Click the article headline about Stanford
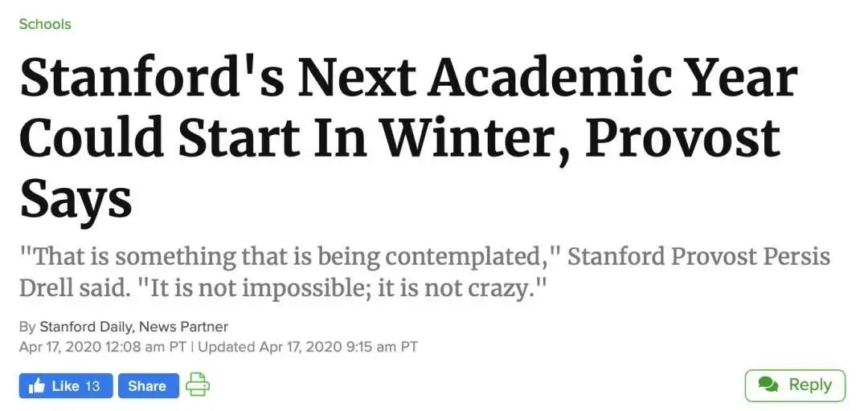 pos(407,80)
